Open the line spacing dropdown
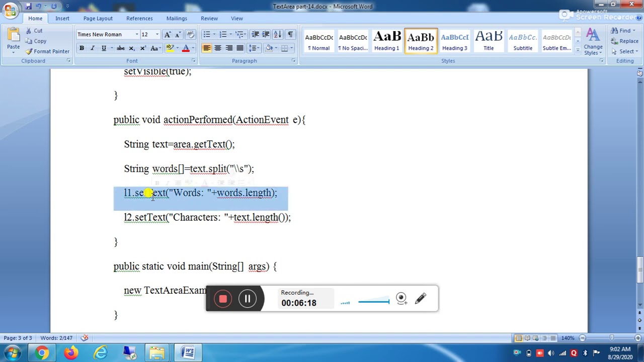 [254, 48]
